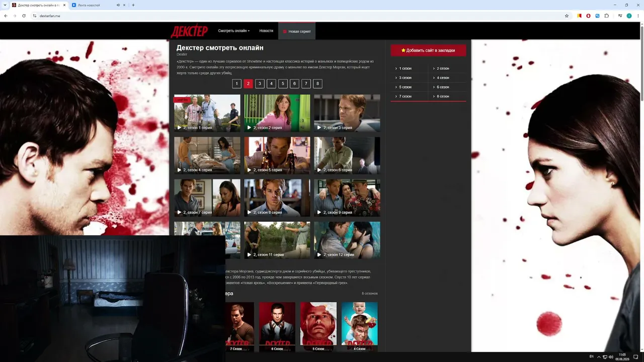Open episode thumbnail 2 сезон 11 серия

pos(277,240)
